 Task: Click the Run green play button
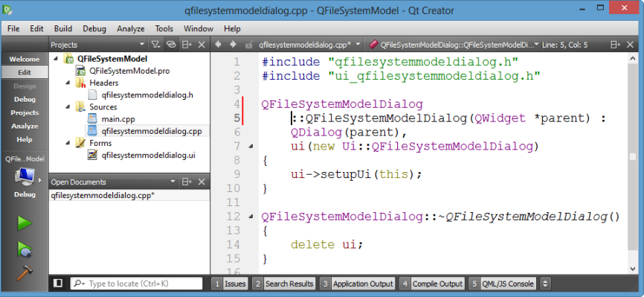click(25, 224)
